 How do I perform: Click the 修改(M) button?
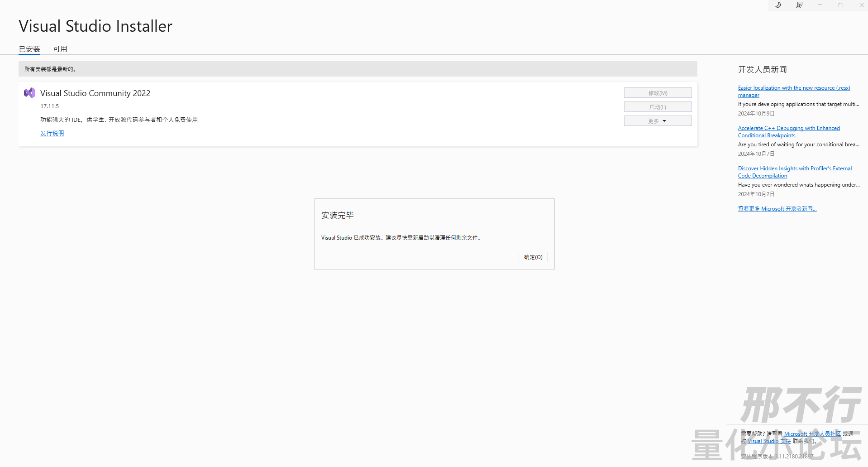658,93
